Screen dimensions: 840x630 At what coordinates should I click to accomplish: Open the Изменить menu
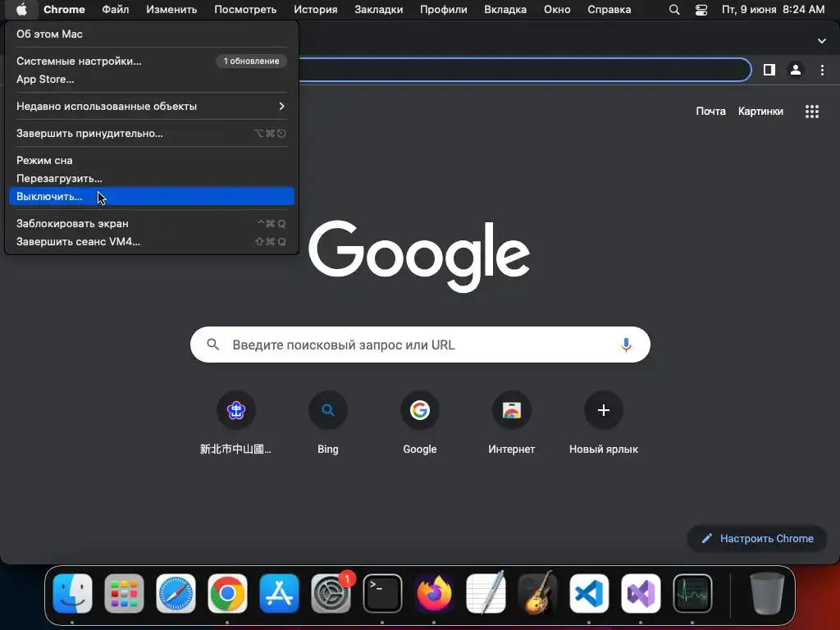[x=171, y=9]
